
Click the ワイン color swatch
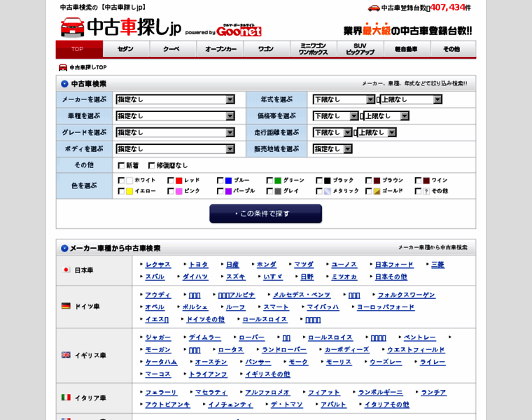tap(426, 181)
